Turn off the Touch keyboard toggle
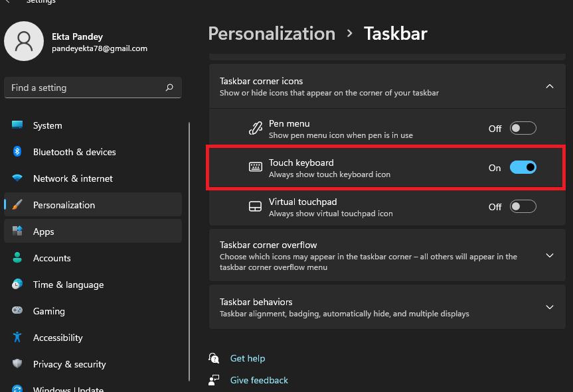Screen dimensions: 573x392 523,168
